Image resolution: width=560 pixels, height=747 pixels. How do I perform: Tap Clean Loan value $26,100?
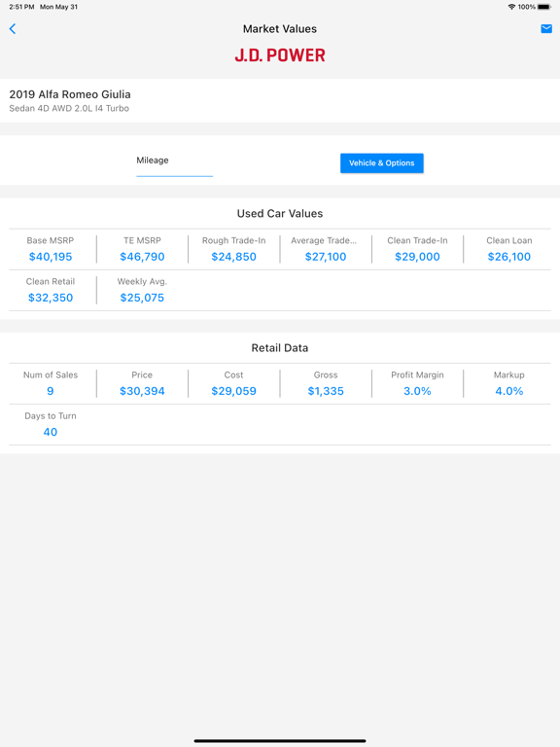pos(509,257)
